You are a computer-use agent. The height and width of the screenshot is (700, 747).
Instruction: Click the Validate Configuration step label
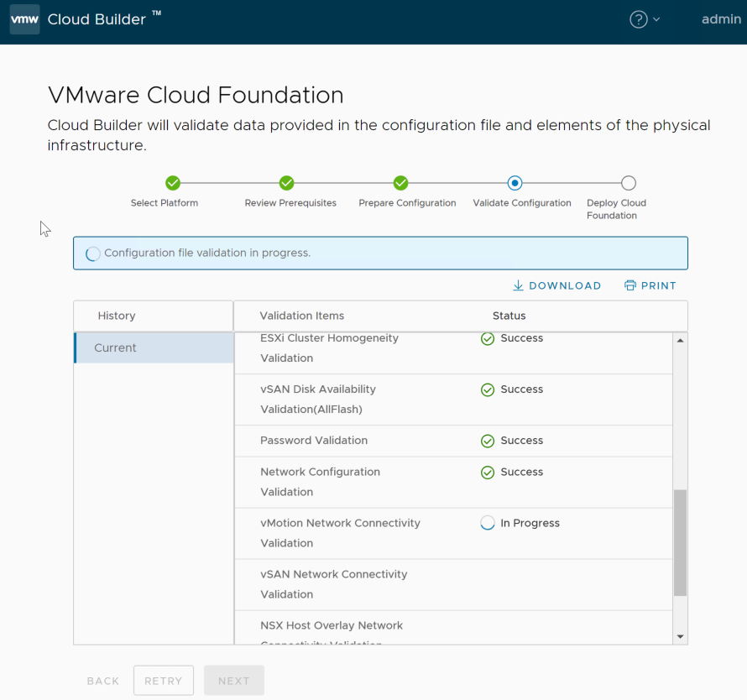pos(522,203)
